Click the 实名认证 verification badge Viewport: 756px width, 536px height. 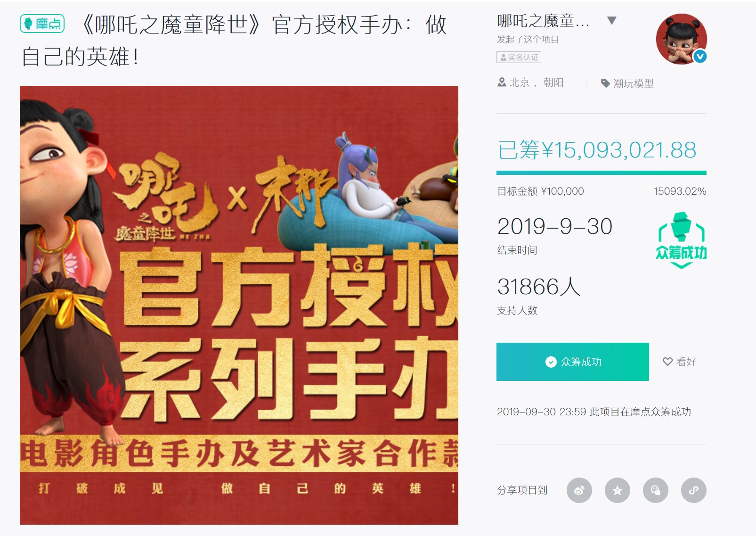(519, 58)
